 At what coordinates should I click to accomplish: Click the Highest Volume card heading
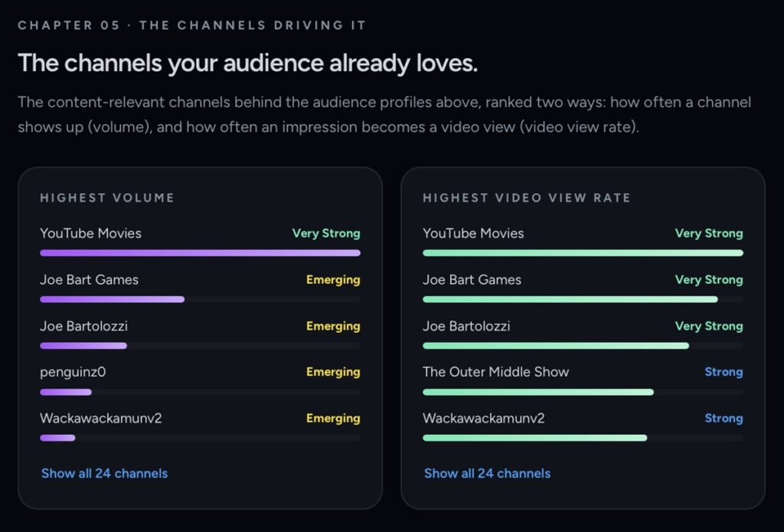coord(107,198)
